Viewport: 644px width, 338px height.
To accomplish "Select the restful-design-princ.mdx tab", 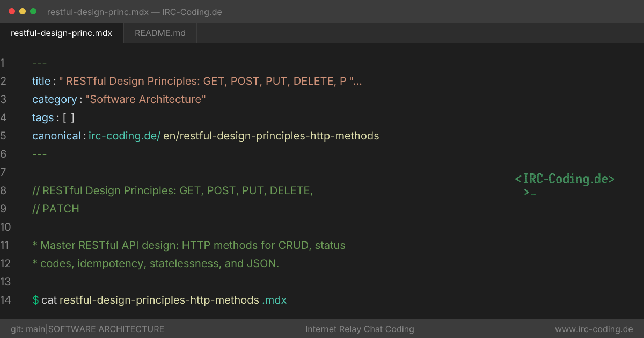I will [x=62, y=33].
